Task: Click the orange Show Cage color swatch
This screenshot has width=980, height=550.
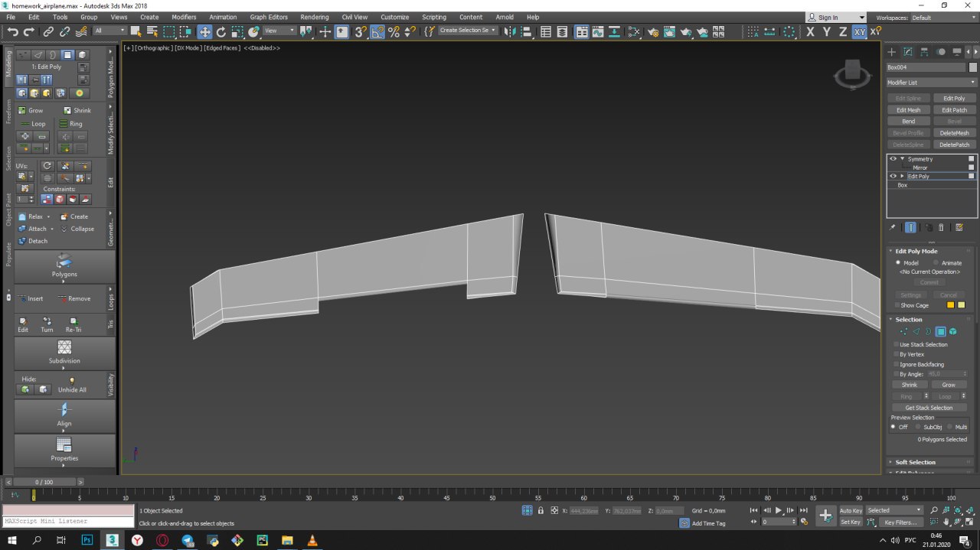Action: point(951,305)
